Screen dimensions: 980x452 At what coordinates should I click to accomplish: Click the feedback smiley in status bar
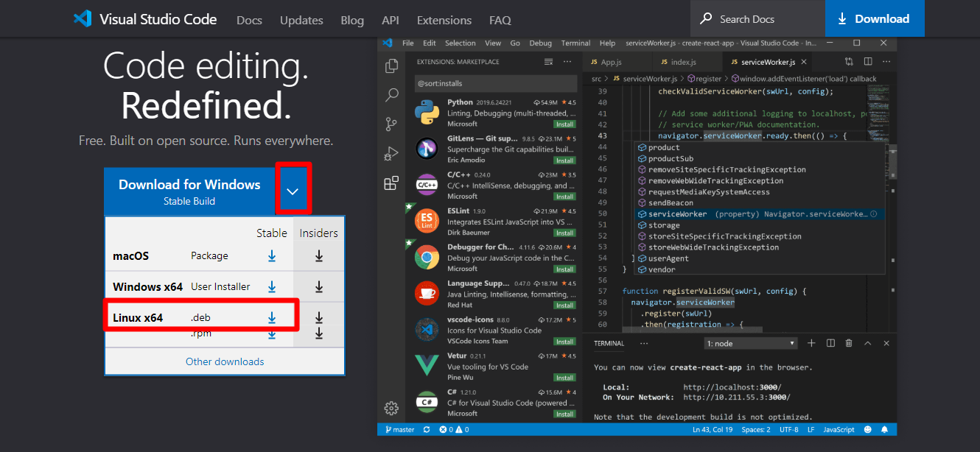867,429
